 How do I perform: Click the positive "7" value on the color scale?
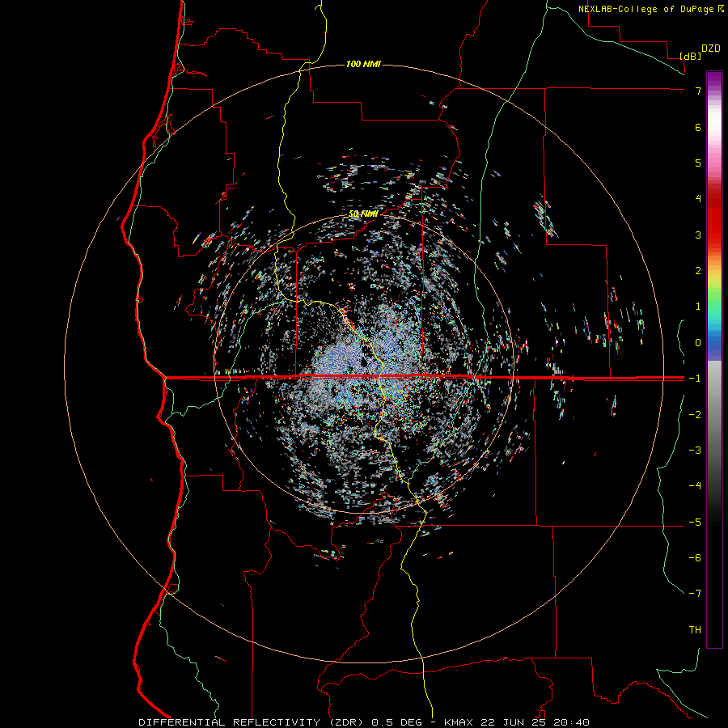[698, 91]
